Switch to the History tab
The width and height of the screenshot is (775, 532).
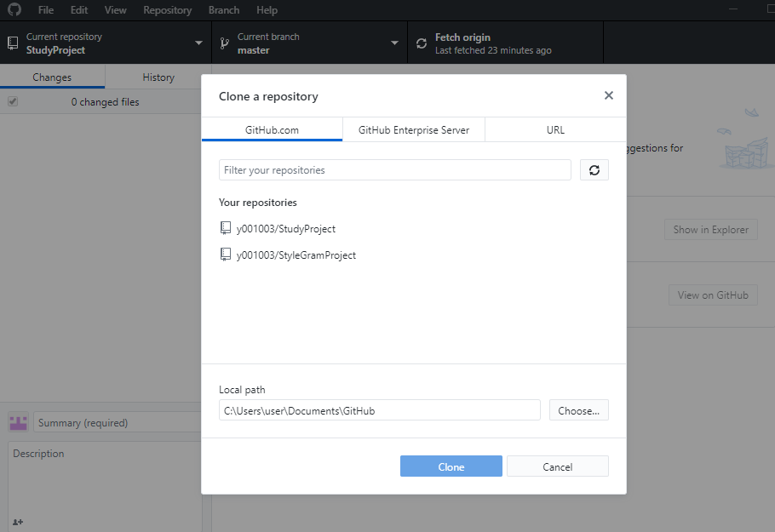158,77
